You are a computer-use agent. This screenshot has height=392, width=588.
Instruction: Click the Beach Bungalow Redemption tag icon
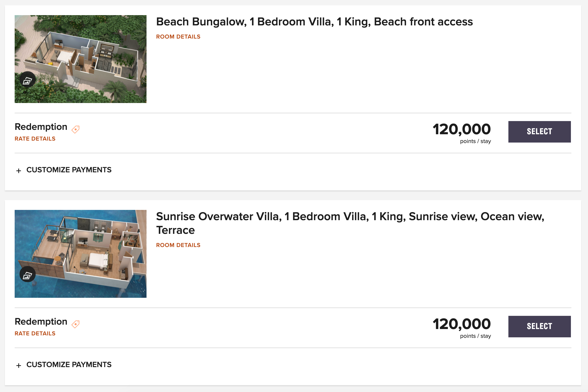click(75, 129)
